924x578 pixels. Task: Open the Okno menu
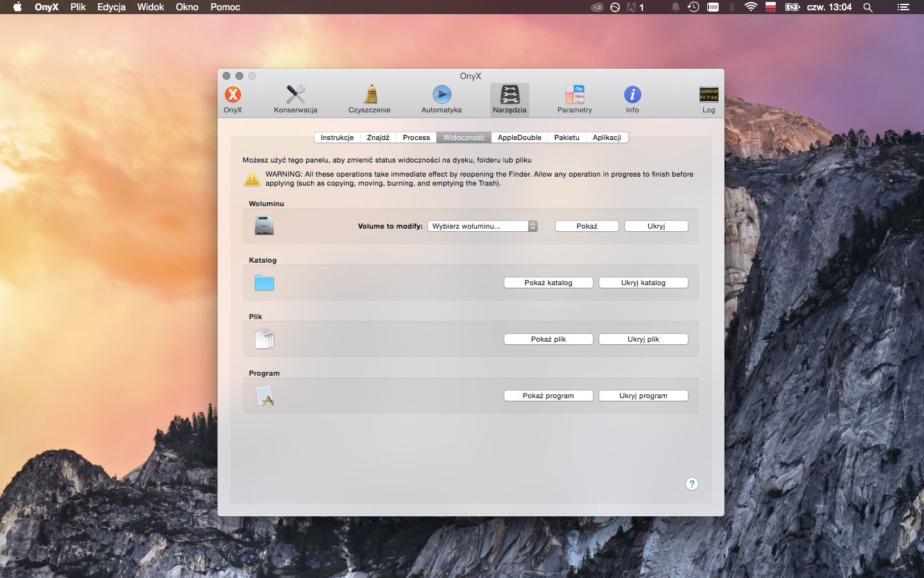pos(187,7)
